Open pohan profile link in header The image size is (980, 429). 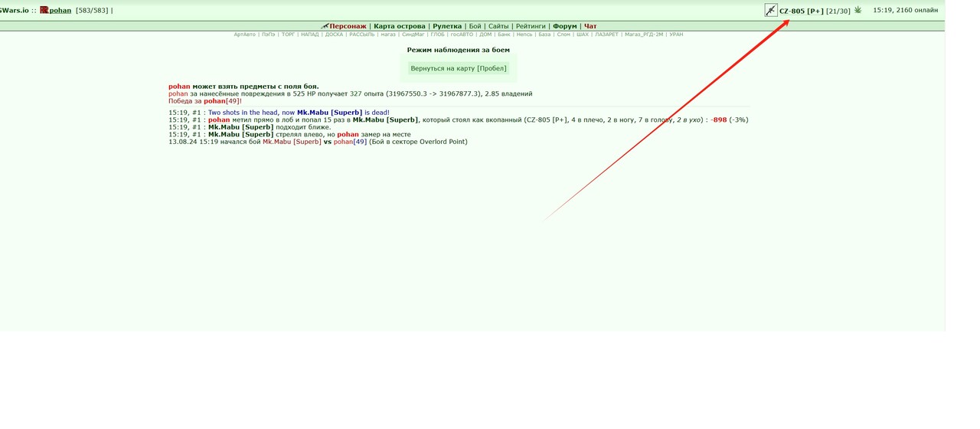pyautogui.click(x=60, y=11)
